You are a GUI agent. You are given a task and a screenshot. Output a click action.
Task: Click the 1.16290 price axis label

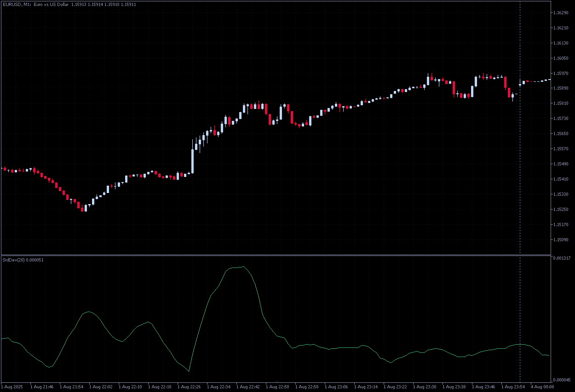560,13
